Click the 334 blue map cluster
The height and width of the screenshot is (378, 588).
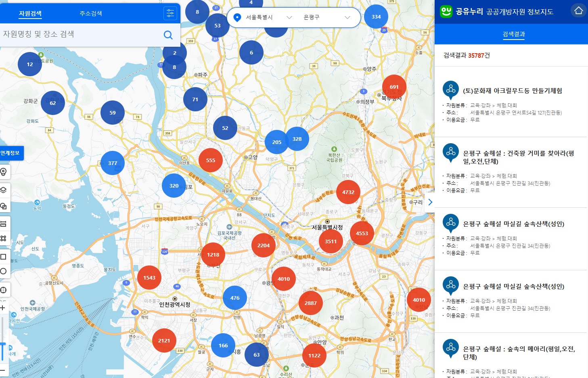tap(376, 17)
